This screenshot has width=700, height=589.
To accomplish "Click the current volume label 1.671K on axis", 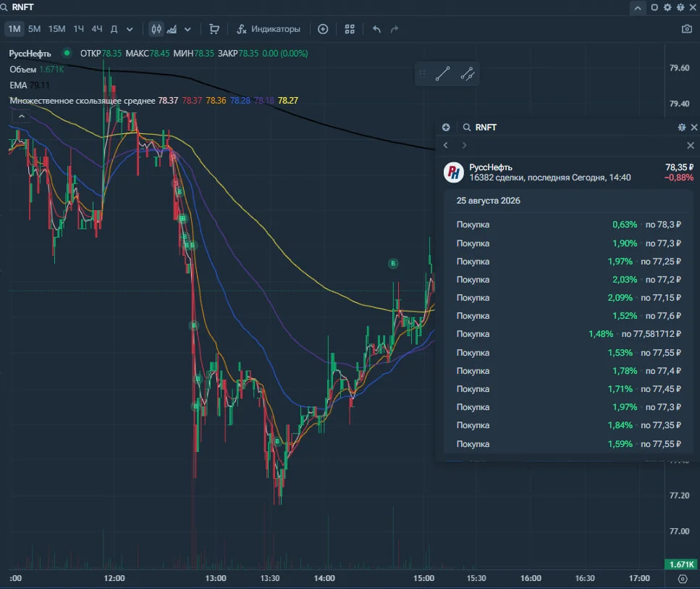I will point(681,564).
